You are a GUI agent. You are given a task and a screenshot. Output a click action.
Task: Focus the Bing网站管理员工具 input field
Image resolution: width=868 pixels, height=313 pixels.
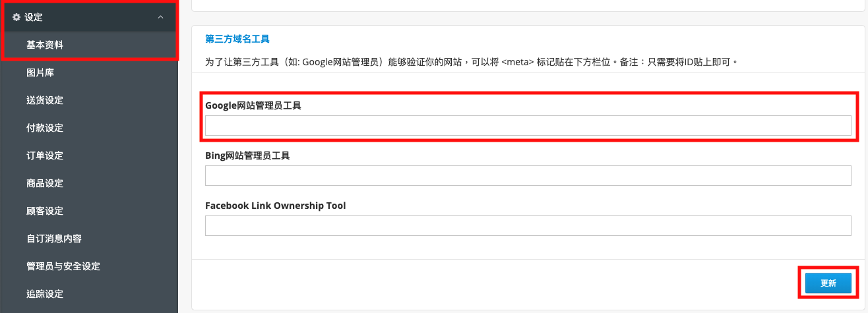click(528, 175)
